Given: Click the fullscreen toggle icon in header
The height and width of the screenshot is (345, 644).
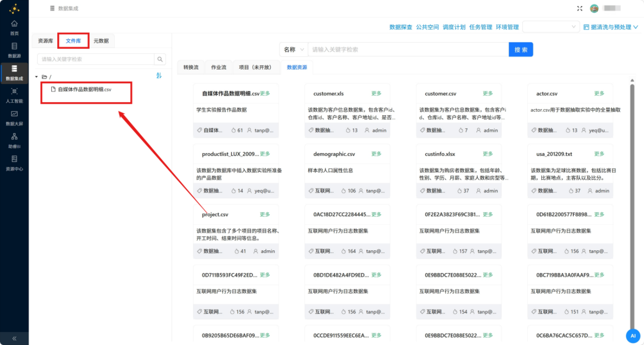Looking at the screenshot, I should [580, 8].
